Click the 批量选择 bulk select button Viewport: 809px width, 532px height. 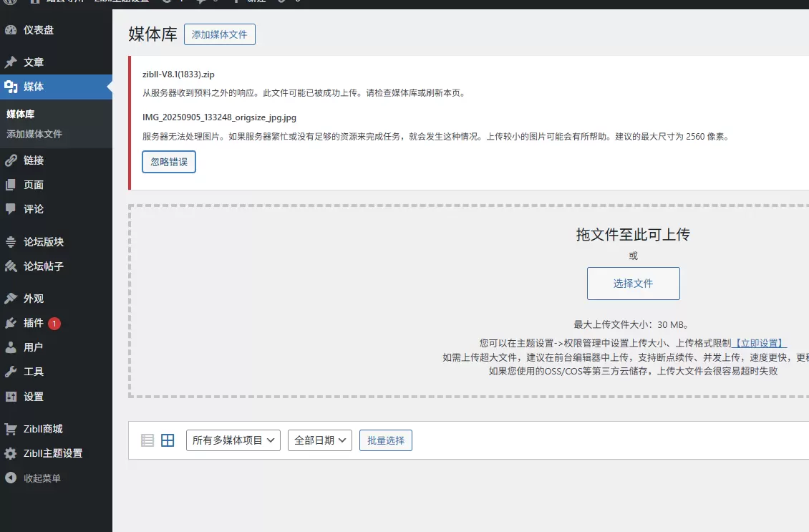point(386,440)
